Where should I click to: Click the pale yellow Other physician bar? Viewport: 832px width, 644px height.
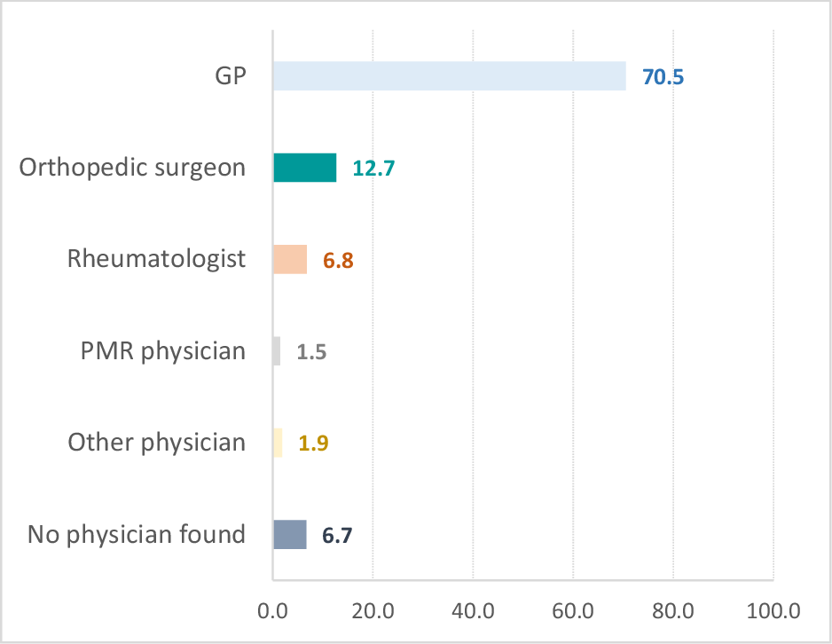click(278, 443)
